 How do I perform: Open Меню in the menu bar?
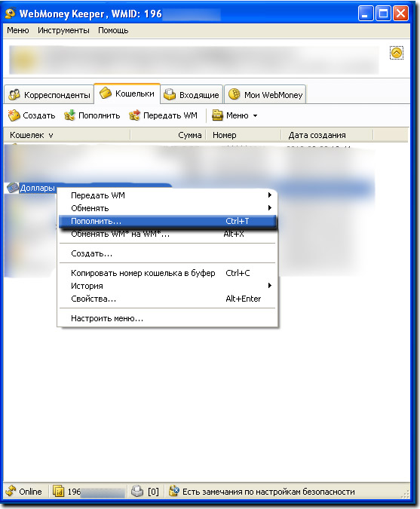click(x=18, y=30)
